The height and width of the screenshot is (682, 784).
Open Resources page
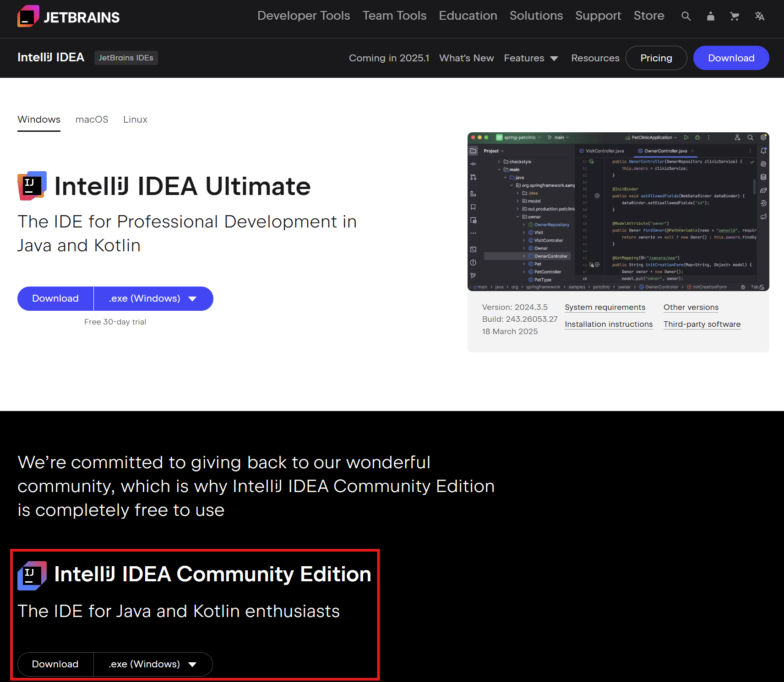pos(595,58)
